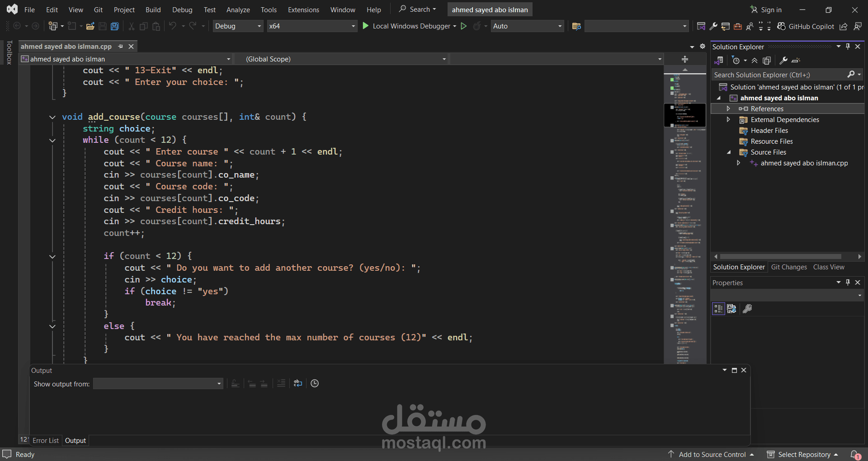Screen dimensions: 868x461
Task: Open Properties window wrench icon in main toolbar
Action: 713,26
